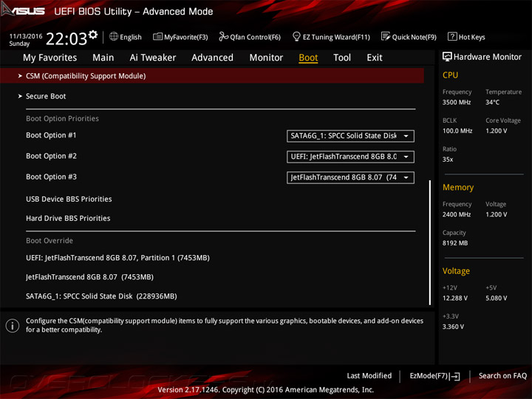Click the MyFavorite(F3) list icon

[x=157, y=37]
